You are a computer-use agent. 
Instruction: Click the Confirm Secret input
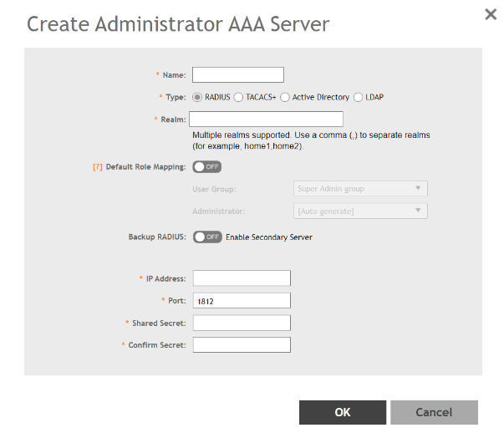tap(242, 344)
